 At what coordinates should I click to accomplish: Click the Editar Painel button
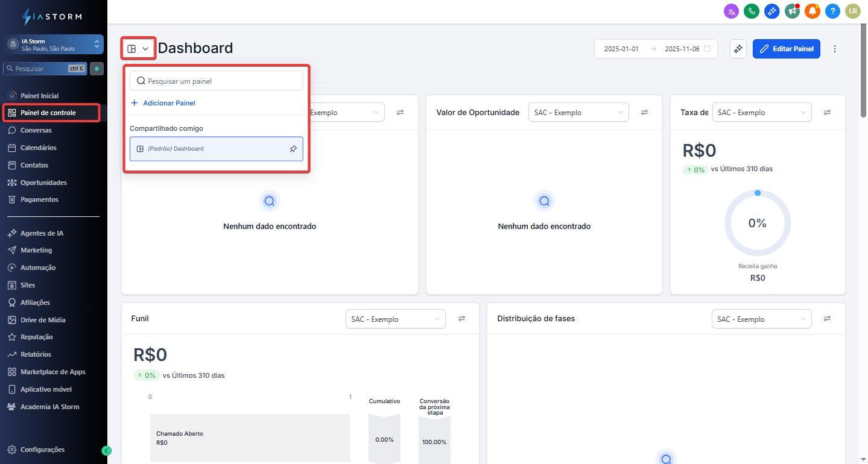point(786,49)
